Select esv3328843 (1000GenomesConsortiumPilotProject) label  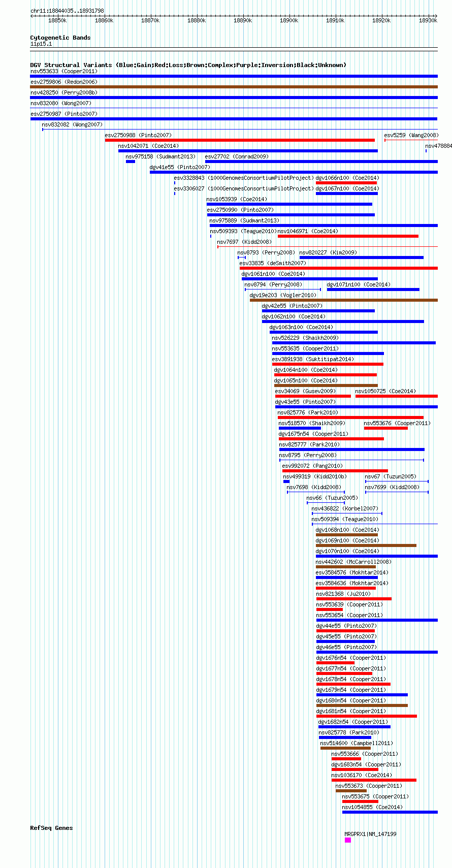point(244,178)
